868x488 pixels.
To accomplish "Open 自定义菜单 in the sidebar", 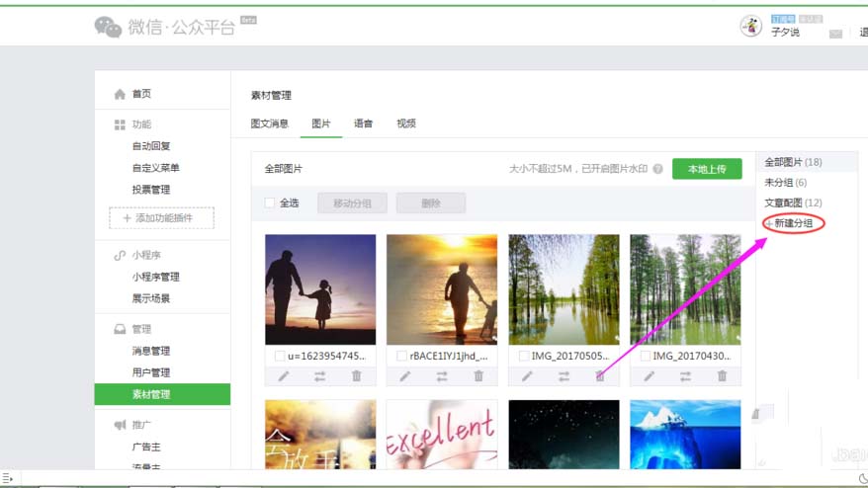I will coord(155,168).
